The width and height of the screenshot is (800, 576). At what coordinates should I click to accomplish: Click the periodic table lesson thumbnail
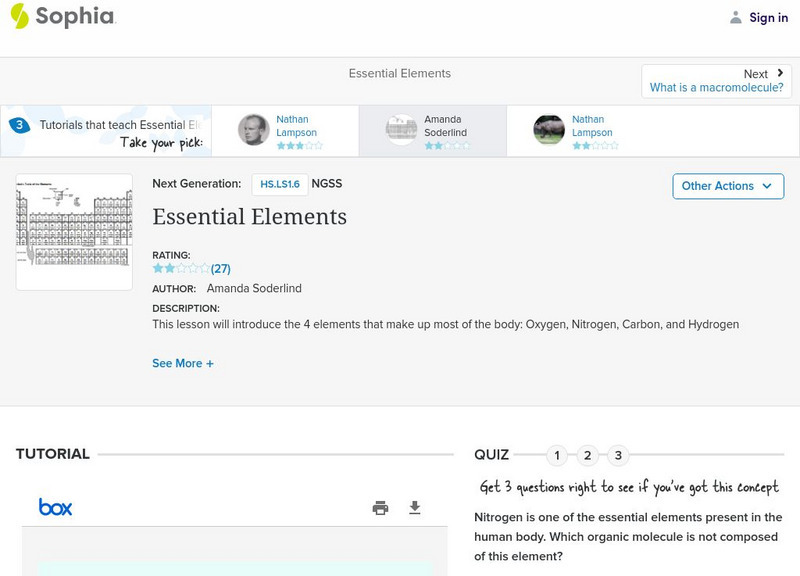(74, 231)
